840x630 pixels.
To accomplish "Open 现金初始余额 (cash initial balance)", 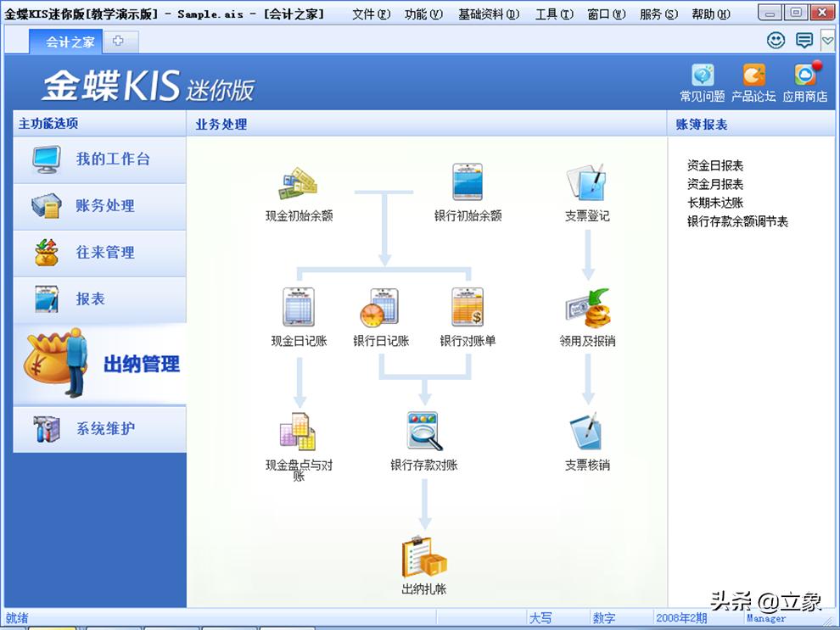I will (x=299, y=187).
